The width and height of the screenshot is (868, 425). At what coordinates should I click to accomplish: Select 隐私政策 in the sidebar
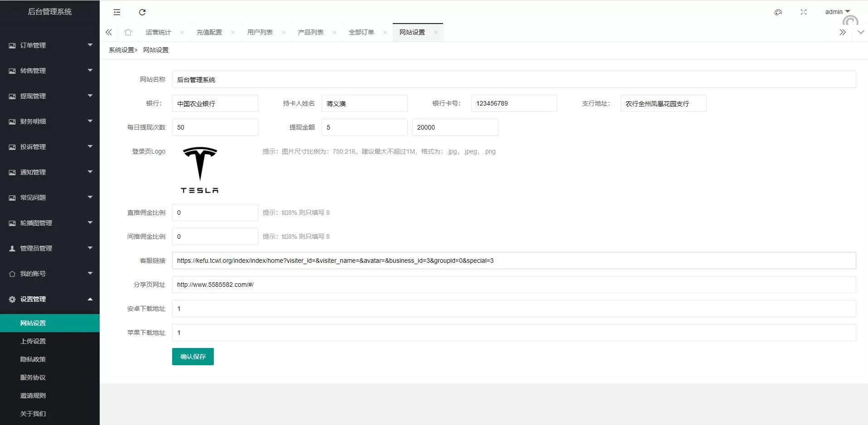pos(33,359)
